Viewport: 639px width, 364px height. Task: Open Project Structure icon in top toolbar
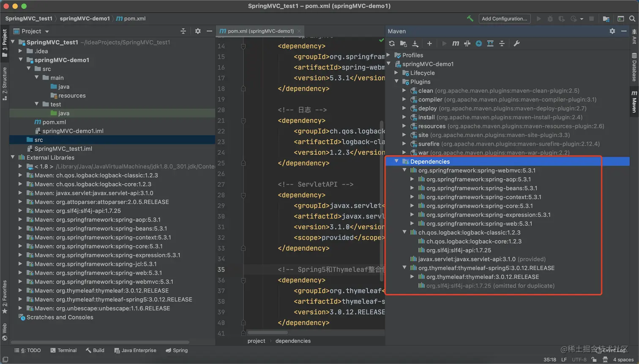click(x=606, y=19)
